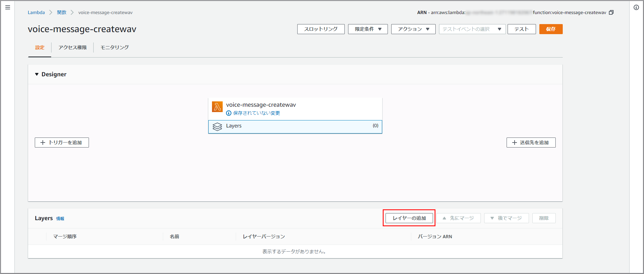The width and height of the screenshot is (644, 274).
Task: Click レイヤーの追加 button
Action: tap(409, 218)
